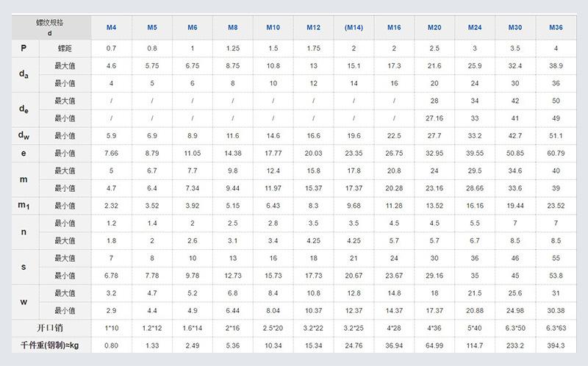The width and height of the screenshot is (588, 366).
Task: Click the M8 column header
Action: pos(232,27)
